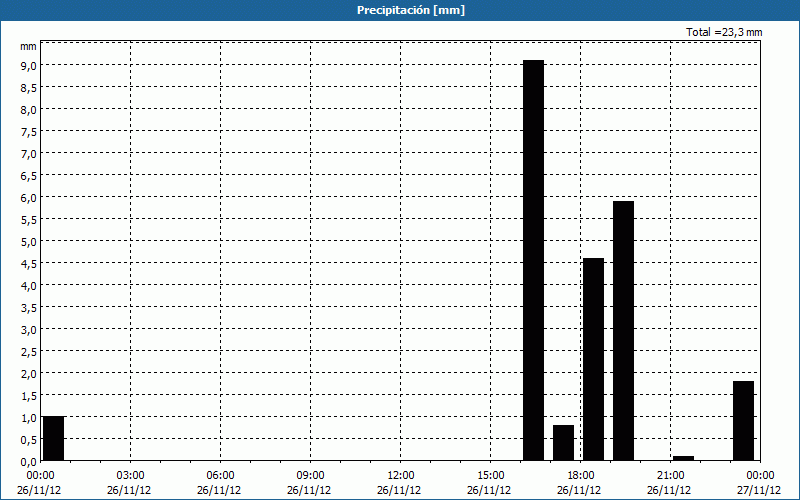Select the 09:00 time label
The image size is (800, 500).
311,475
